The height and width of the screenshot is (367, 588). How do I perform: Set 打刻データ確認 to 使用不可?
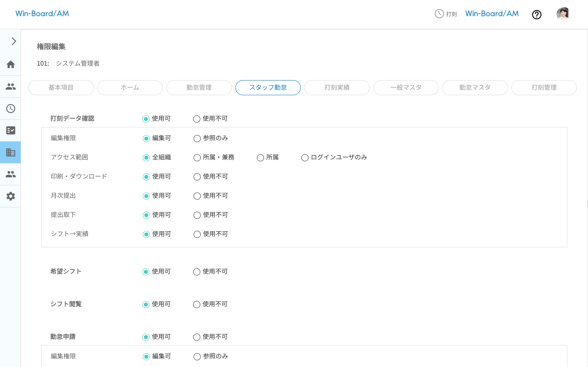coord(197,119)
